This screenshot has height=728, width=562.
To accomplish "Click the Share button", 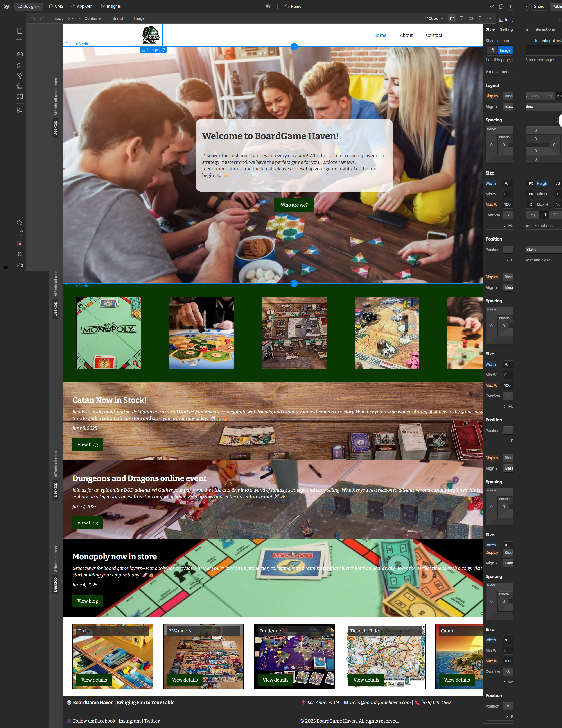I will (x=539, y=6).
